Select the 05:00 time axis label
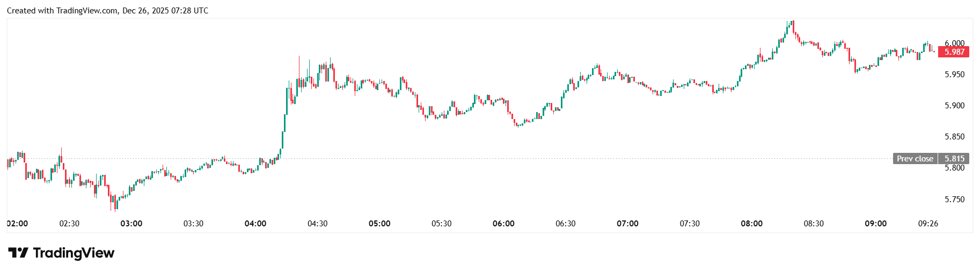 point(379,224)
